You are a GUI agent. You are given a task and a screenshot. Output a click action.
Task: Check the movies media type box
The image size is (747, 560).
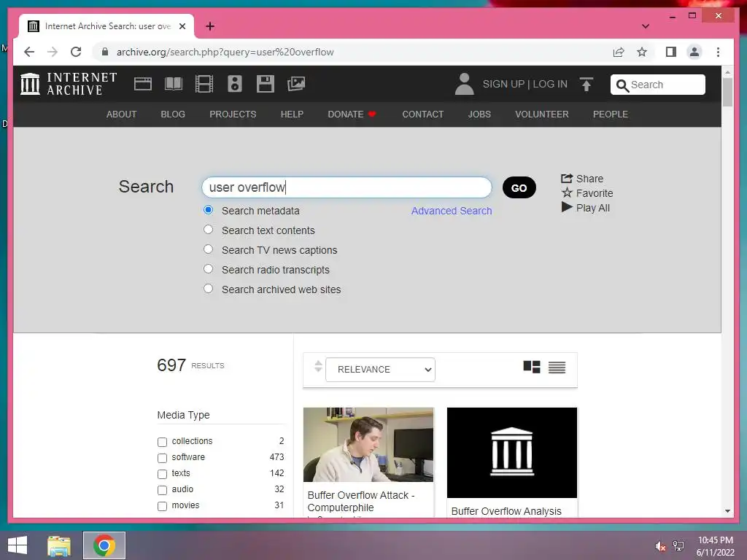tap(162, 506)
